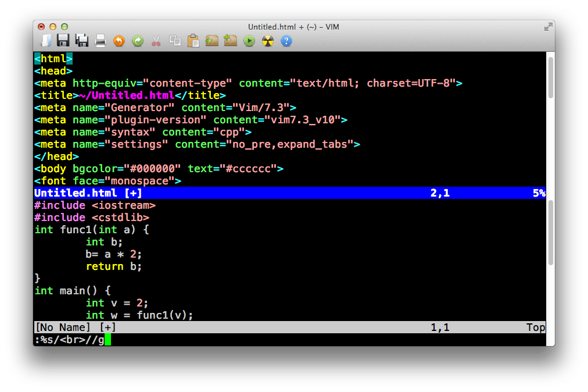The height and width of the screenshot is (392, 588).
Task: Click the [No Name] split status bar
Action: (x=232, y=327)
